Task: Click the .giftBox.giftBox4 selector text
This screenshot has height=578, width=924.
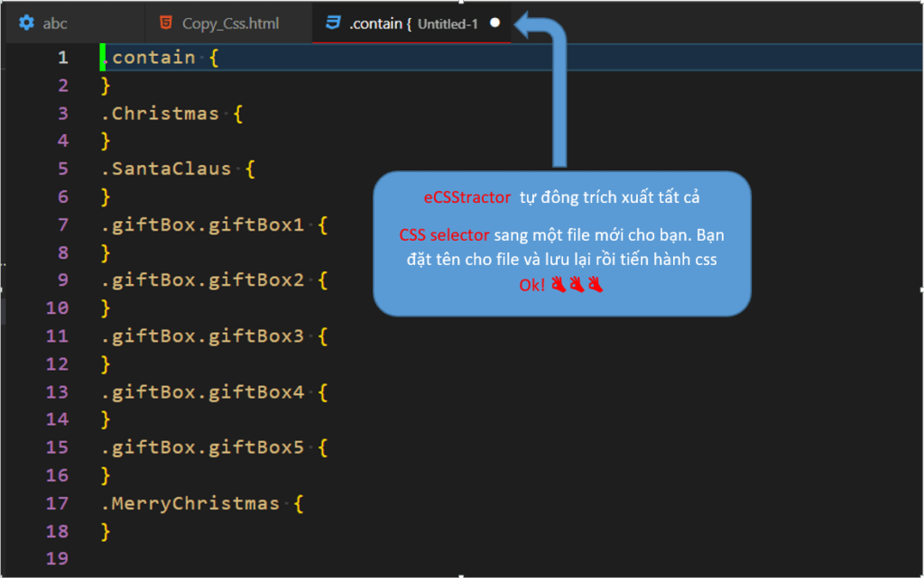Action: (x=203, y=392)
